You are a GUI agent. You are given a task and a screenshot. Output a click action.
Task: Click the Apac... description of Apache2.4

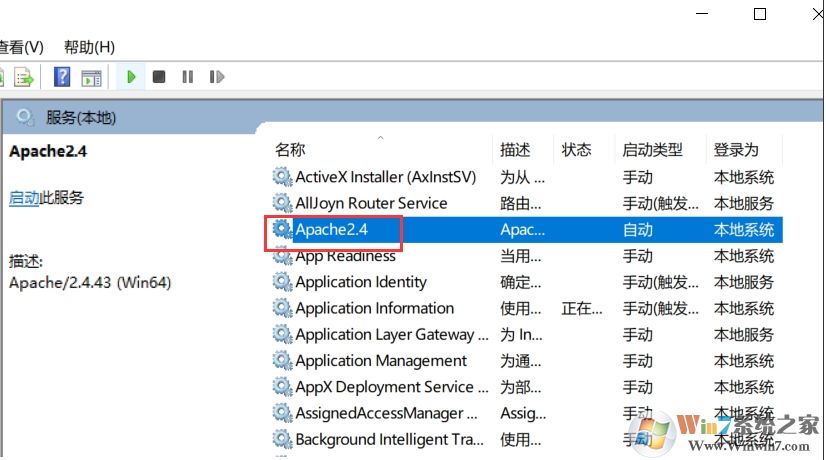click(523, 230)
